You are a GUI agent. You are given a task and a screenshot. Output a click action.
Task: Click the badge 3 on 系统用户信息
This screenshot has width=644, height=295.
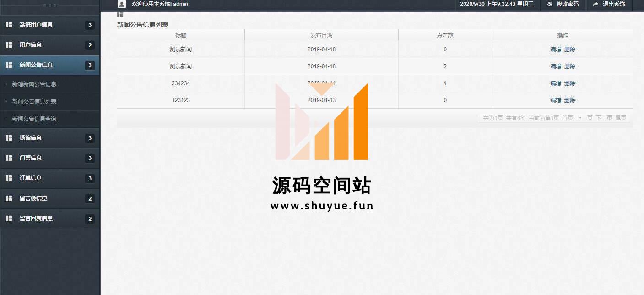tap(90, 25)
